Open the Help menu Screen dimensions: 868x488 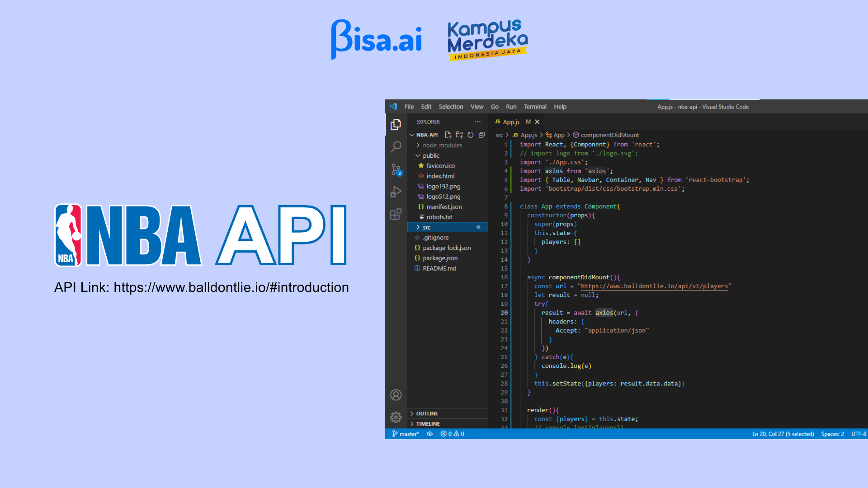tap(560, 107)
